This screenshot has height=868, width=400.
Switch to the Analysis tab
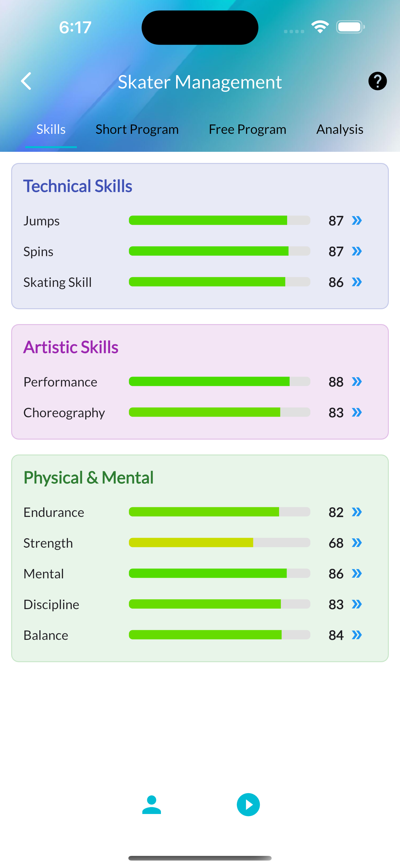(x=340, y=129)
